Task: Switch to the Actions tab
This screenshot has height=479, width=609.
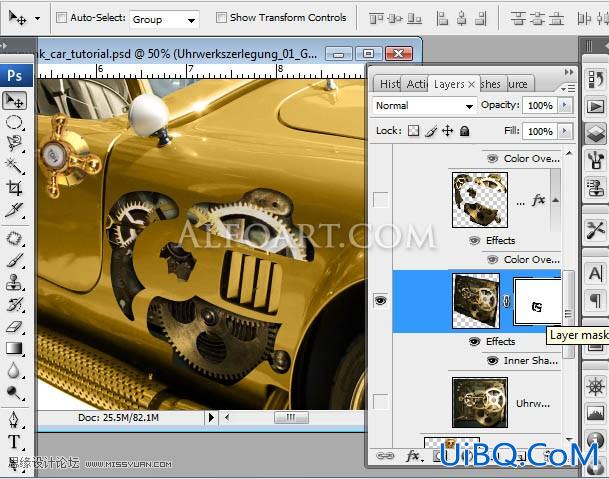Action: pos(416,84)
